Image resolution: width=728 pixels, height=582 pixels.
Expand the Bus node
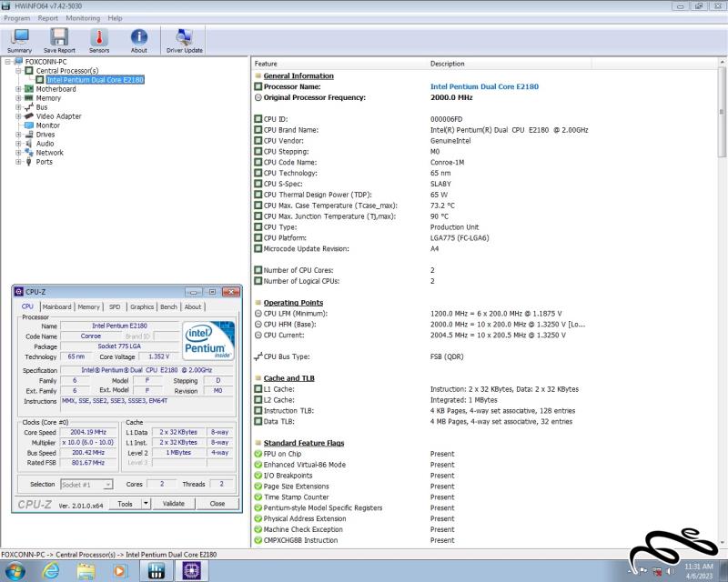tap(18, 107)
